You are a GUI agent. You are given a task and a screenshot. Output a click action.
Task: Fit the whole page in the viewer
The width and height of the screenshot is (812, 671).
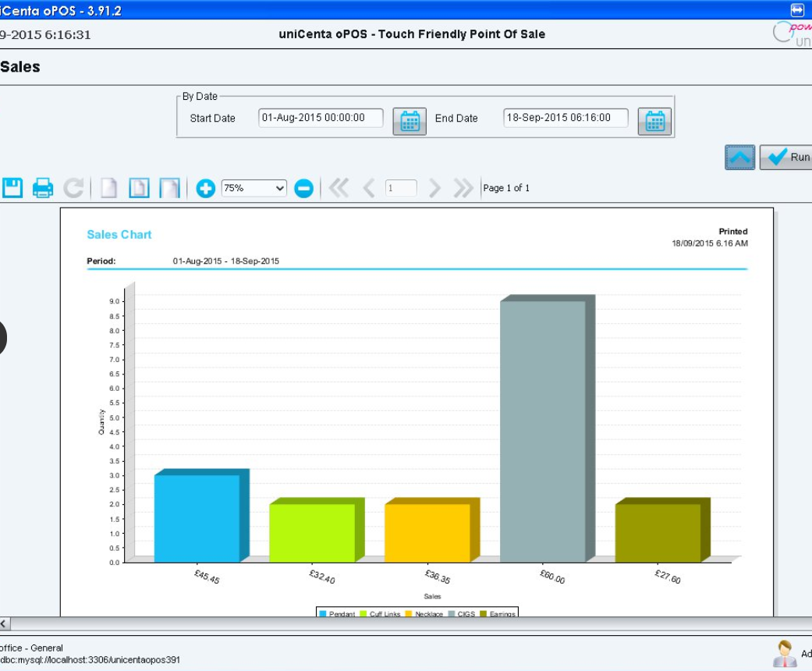138,187
